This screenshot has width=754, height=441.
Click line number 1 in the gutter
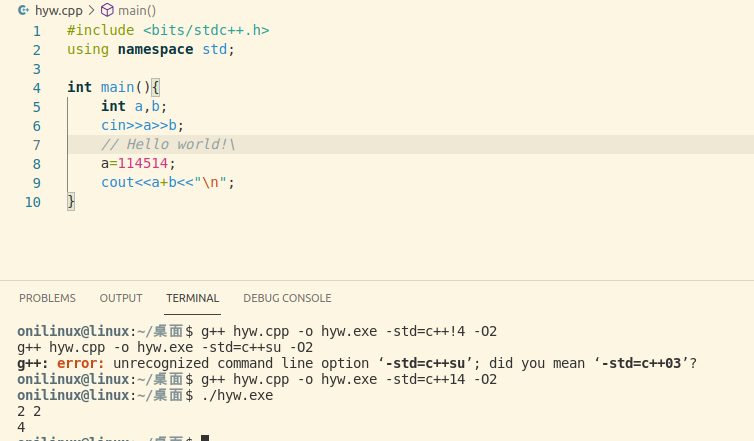pos(37,31)
